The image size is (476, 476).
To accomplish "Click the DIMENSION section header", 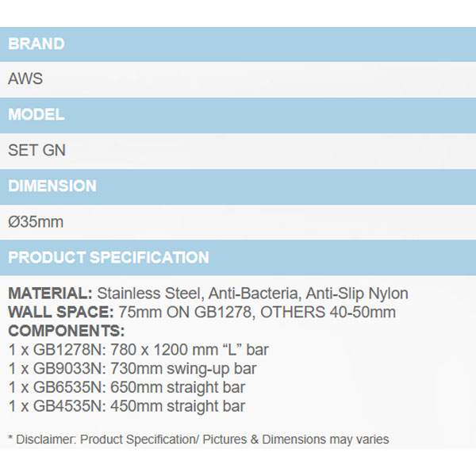I will pyautogui.click(x=52, y=186).
